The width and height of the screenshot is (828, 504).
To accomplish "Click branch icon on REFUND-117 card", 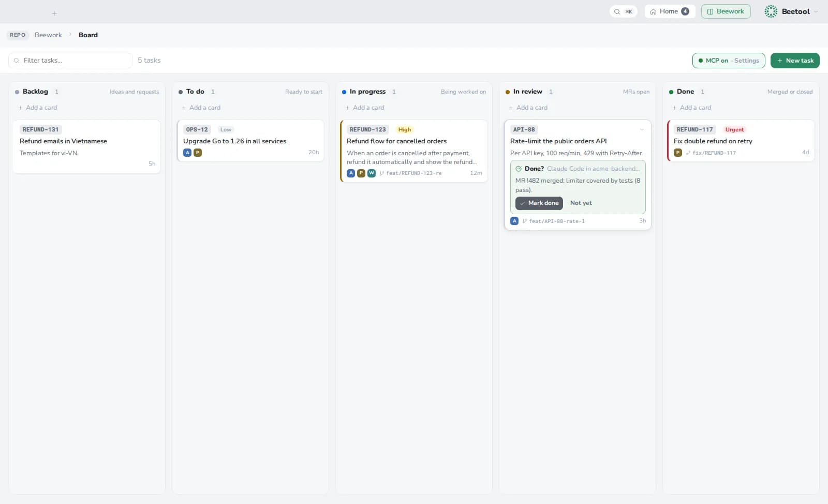I will (x=688, y=153).
